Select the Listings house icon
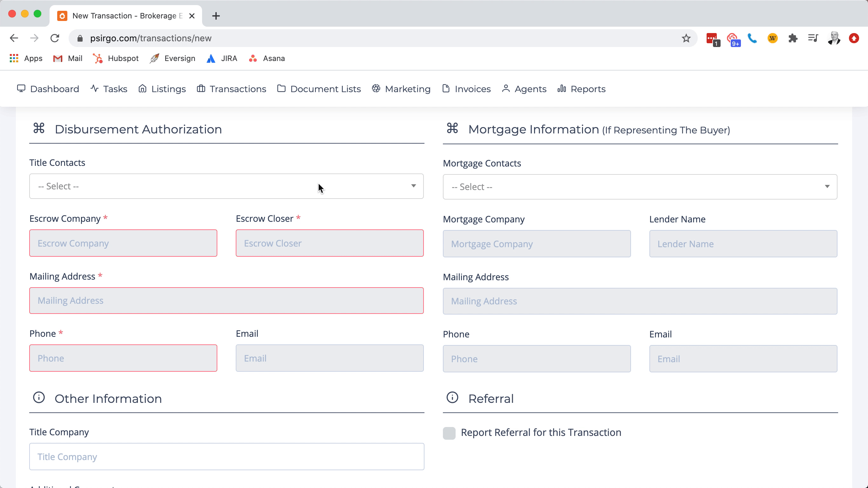Image resolution: width=868 pixels, height=488 pixels. point(143,89)
